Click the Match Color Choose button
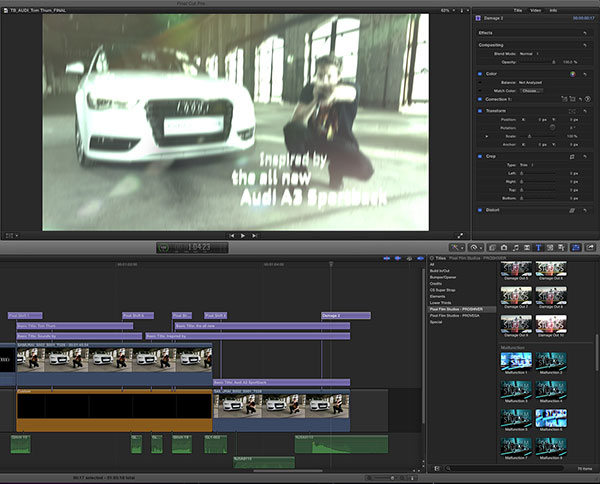This screenshot has height=484, width=600. (531, 91)
